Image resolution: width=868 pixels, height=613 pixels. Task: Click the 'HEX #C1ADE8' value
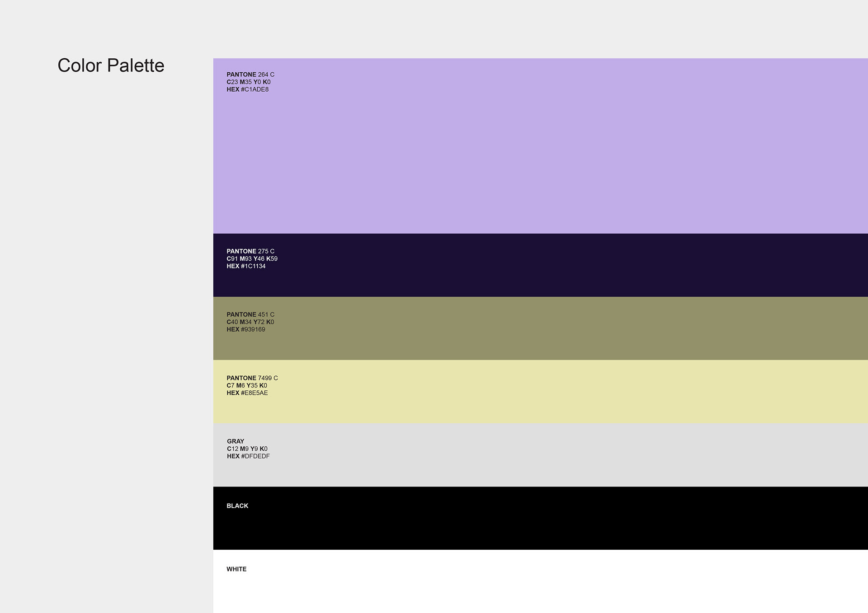pyautogui.click(x=248, y=89)
